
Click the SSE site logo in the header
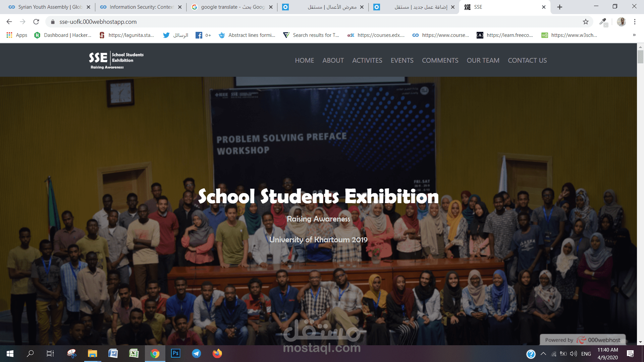(116, 60)
